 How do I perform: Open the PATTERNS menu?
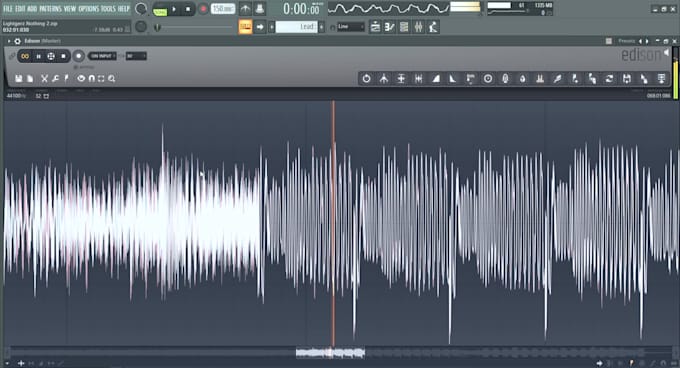[51, 9]
